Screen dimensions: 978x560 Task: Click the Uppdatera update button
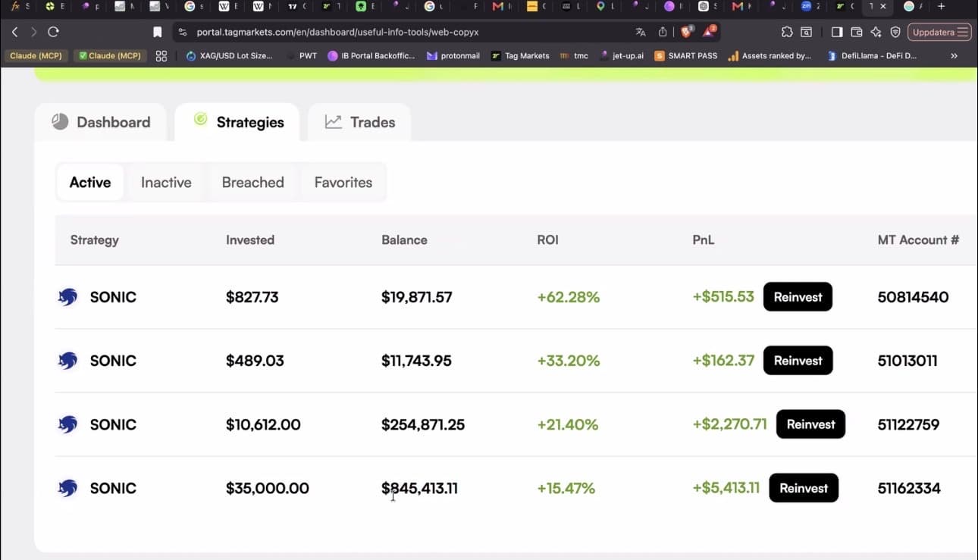(x=940, y=32)
